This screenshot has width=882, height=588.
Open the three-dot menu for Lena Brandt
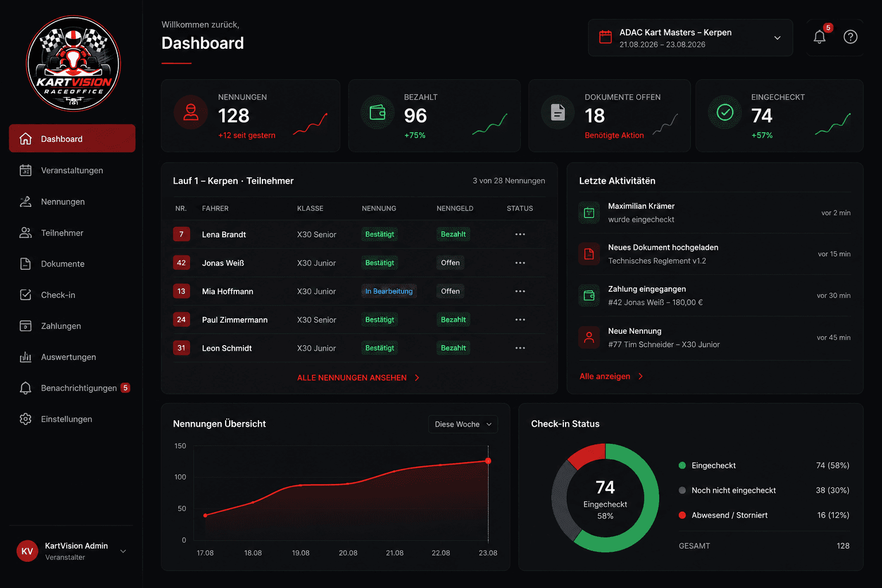[520, 234]
